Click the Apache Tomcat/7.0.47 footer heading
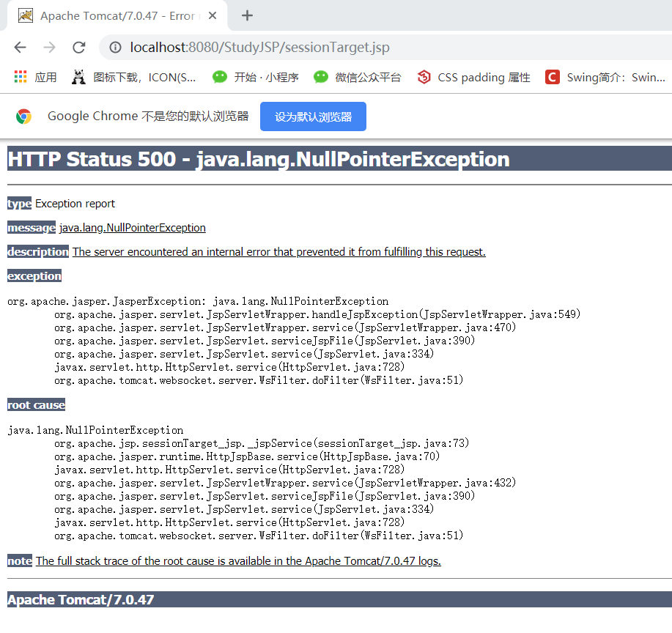672x633 pixels. (81, 599)
